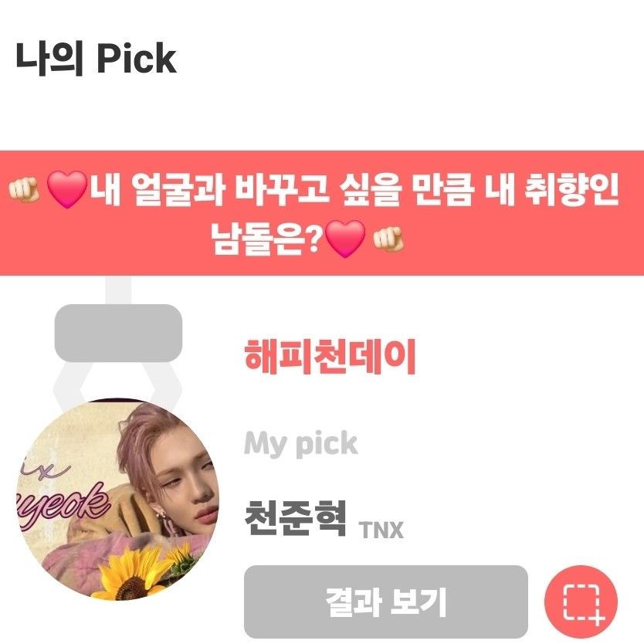The height and width of the screenshot is (644, 644).
Task: Click the heart emoji before 내 얼굴과
Action: click(x=67, y=190)
